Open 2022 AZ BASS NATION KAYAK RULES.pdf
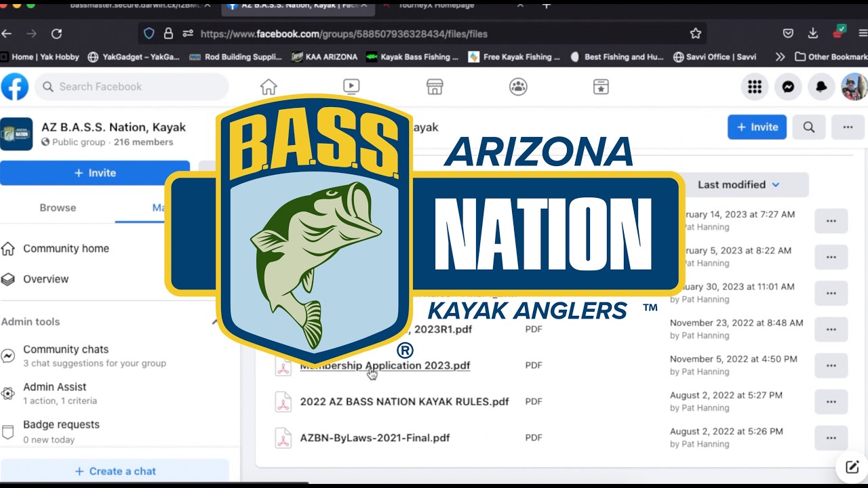Image resolution: width=868 pixels, height=488 pixels. 404,401
